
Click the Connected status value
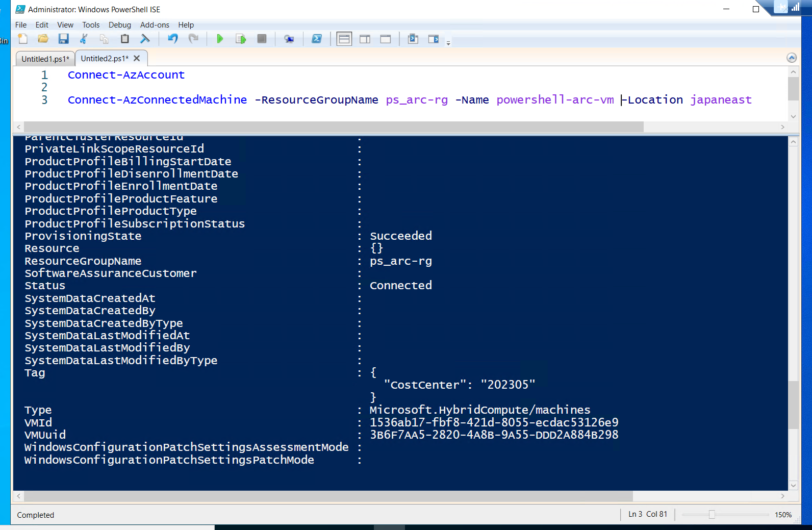[401, 286]
